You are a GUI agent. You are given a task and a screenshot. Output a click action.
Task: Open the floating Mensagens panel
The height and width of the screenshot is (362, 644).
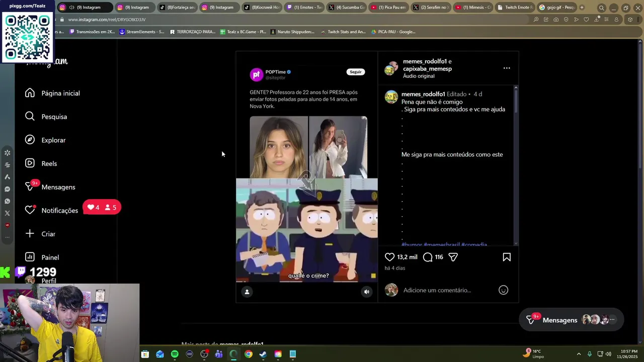[x=571, y=320]
